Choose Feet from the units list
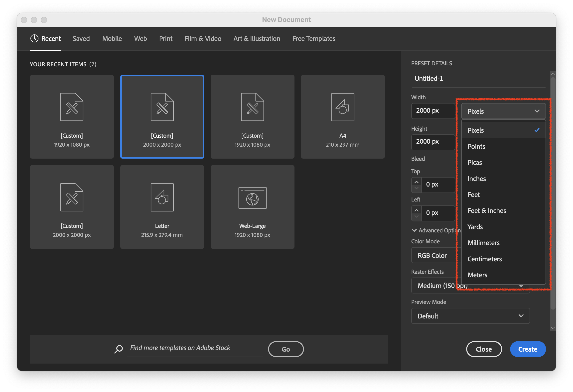Viewport: 573px width, 392px height. click(503, 195)
